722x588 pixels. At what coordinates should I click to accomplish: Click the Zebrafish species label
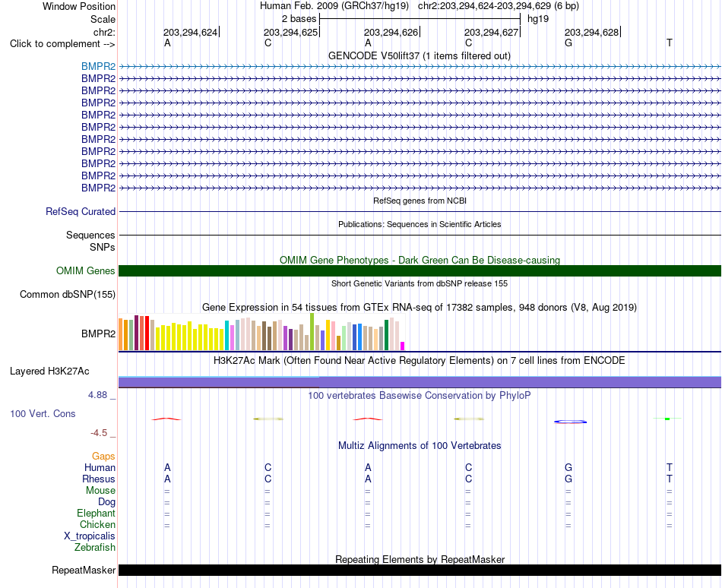95,548
